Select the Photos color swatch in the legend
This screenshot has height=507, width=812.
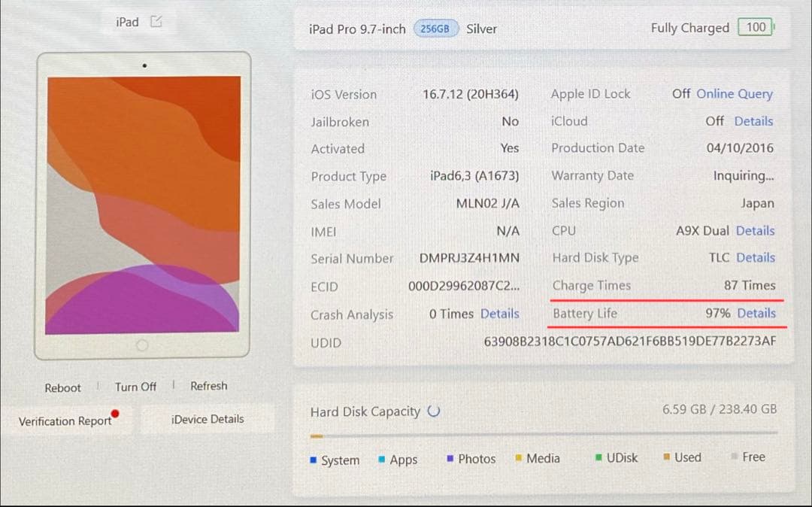click(449, 458)
